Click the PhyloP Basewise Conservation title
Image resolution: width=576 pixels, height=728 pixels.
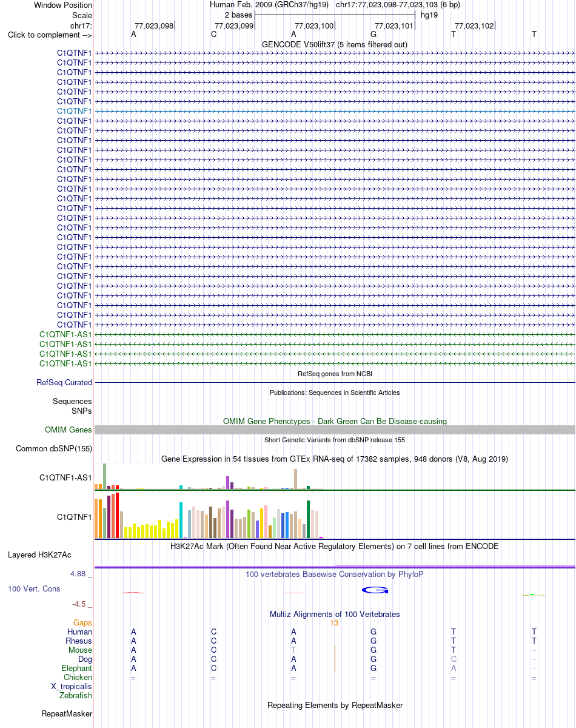335,575
